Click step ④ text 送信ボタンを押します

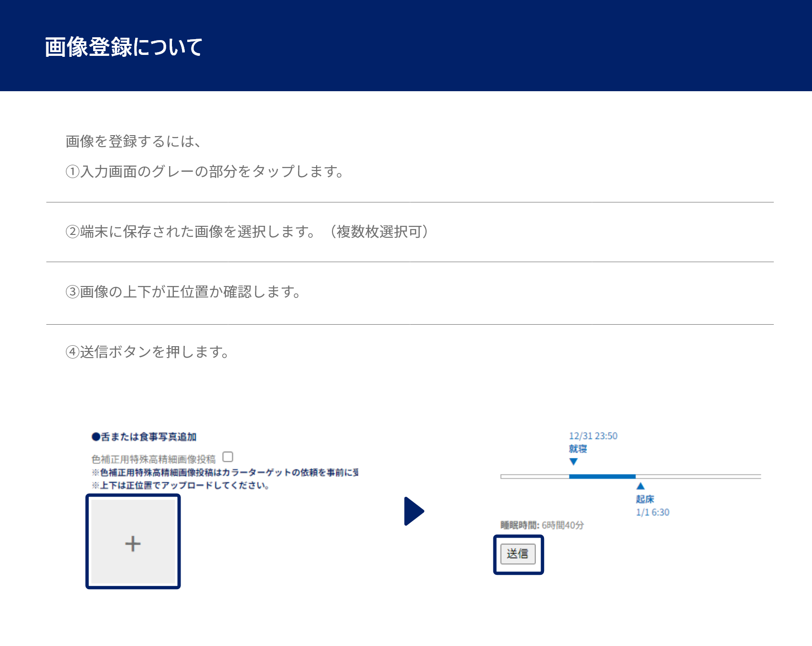coord(148,352)
